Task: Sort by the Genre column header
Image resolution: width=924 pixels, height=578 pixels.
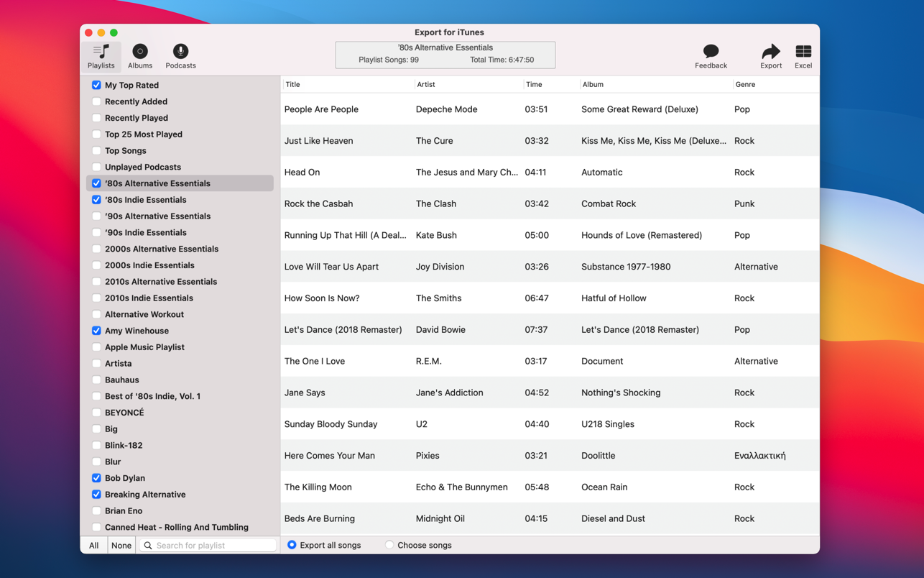Action: click(x=745, y=84)
